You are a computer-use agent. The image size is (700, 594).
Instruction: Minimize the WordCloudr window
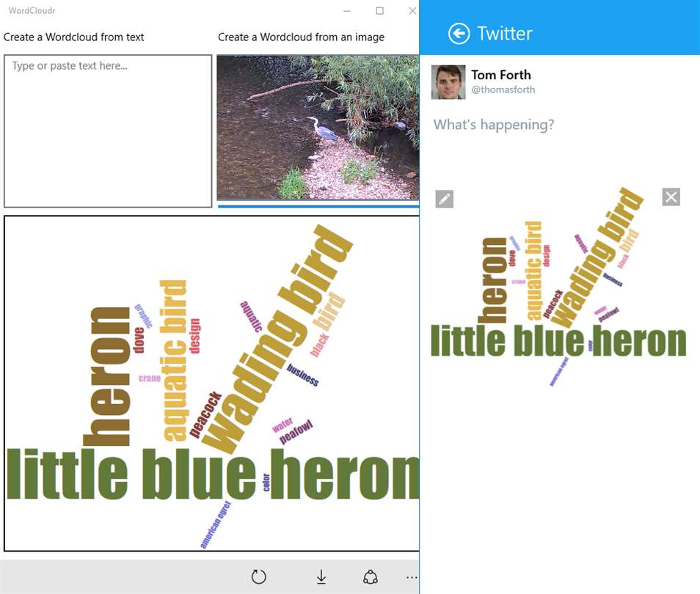click(347, 11)
